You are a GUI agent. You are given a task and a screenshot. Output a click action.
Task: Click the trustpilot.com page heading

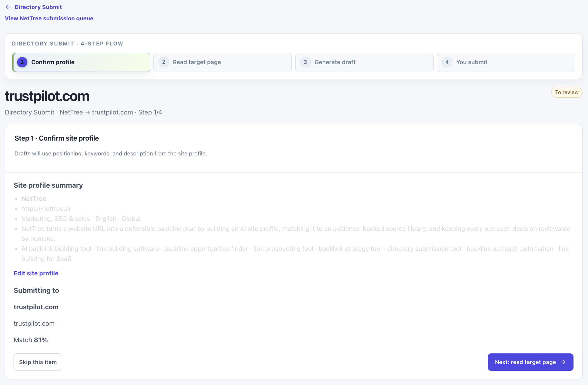47,96
